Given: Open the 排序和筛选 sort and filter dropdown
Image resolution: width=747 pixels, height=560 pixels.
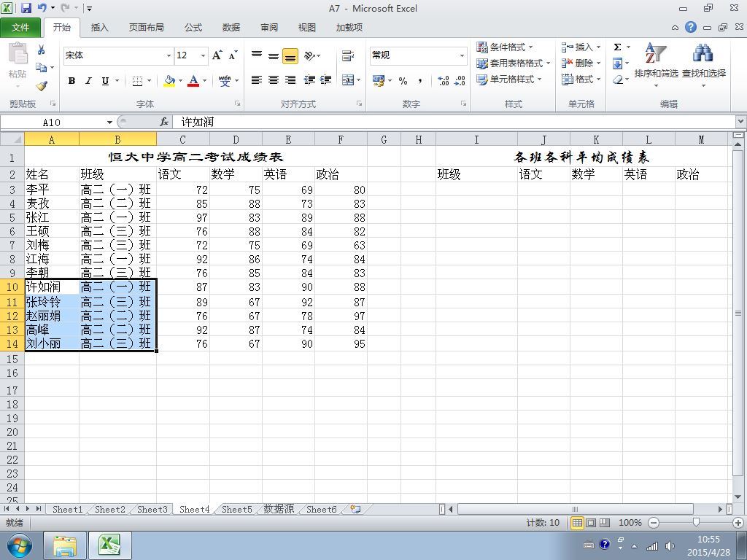Looking at the screenshot, I should tap(656, 66).
